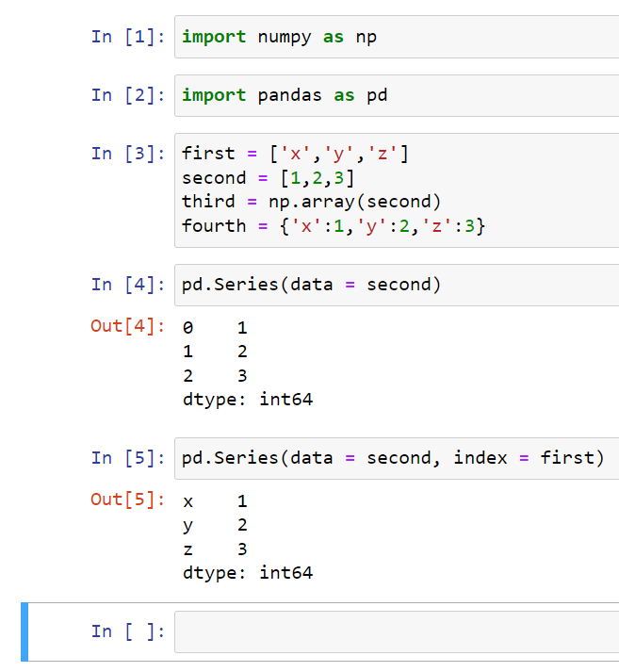Click the Out[4] row with index 0
The height and width of the screenshot is (672, 619).
[215, 328]
